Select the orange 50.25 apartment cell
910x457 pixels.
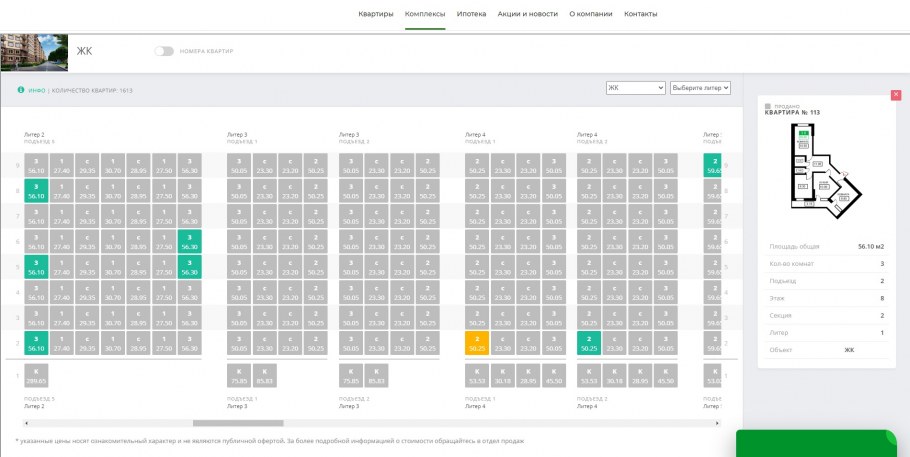pyautogui.click(x=477, y=343)
